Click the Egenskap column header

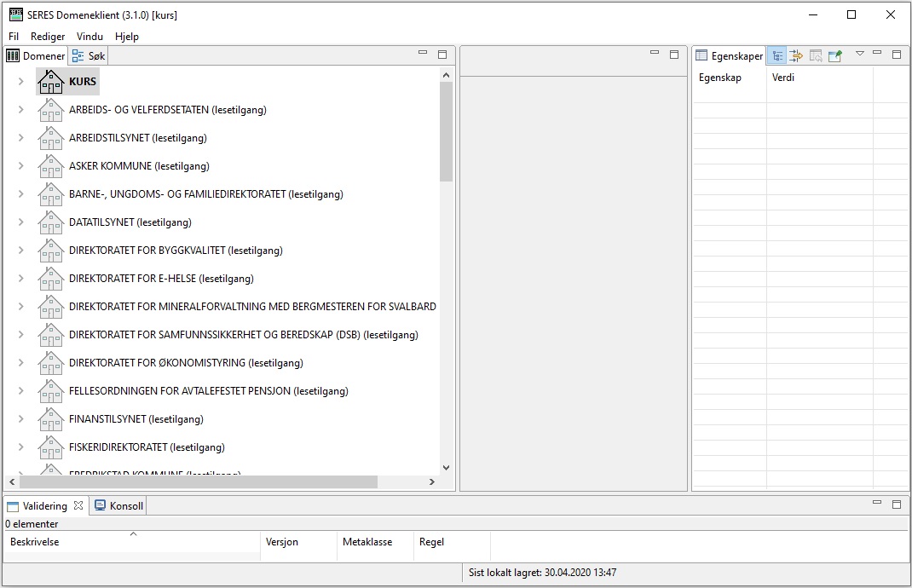click(730, 78)
